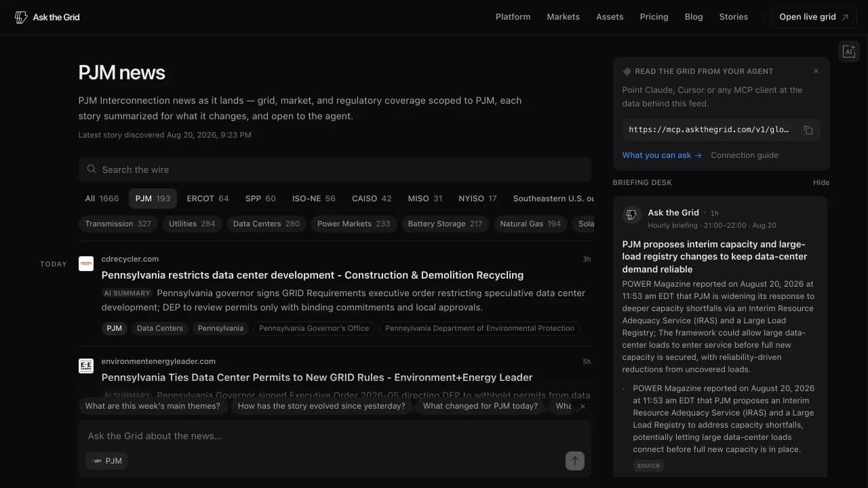Filter by the Natural Gas 194 topic
Image resolution: width=868 pixels, height=488 pixels.
[530, 224]
